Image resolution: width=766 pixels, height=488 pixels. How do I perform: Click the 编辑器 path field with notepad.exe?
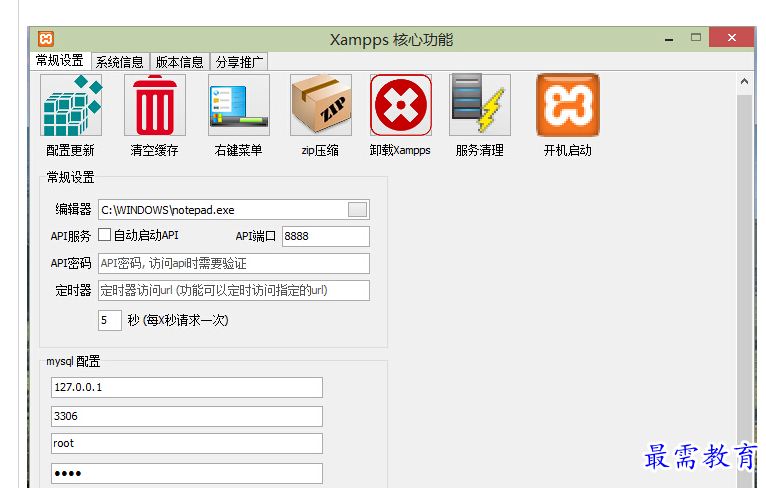point(234,210)
